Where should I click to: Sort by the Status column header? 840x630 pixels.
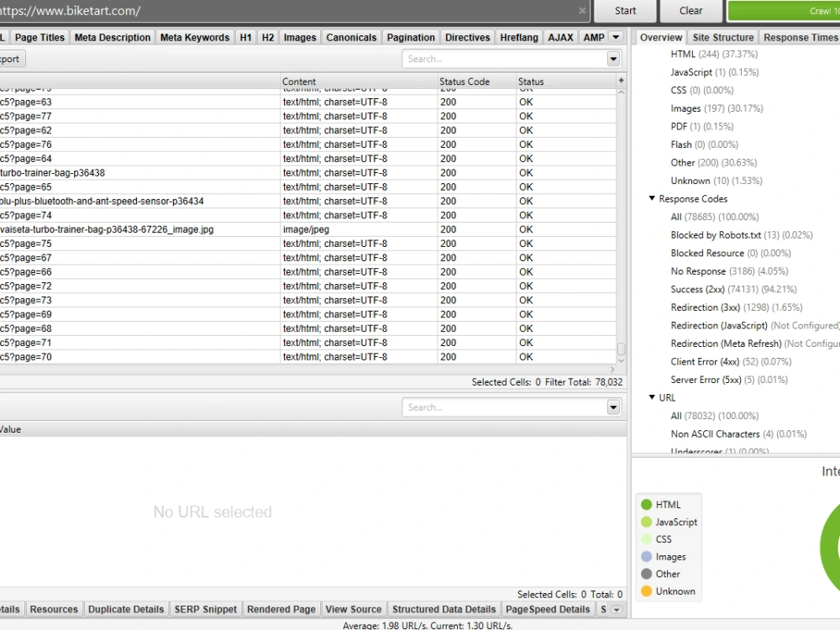(565, 81)
